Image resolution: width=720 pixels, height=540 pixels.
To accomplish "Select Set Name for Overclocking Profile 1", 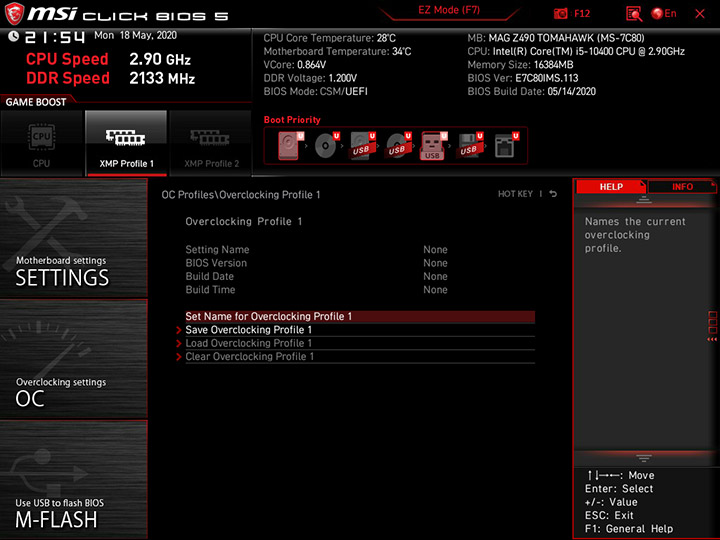I will click(x=360, y=316).
